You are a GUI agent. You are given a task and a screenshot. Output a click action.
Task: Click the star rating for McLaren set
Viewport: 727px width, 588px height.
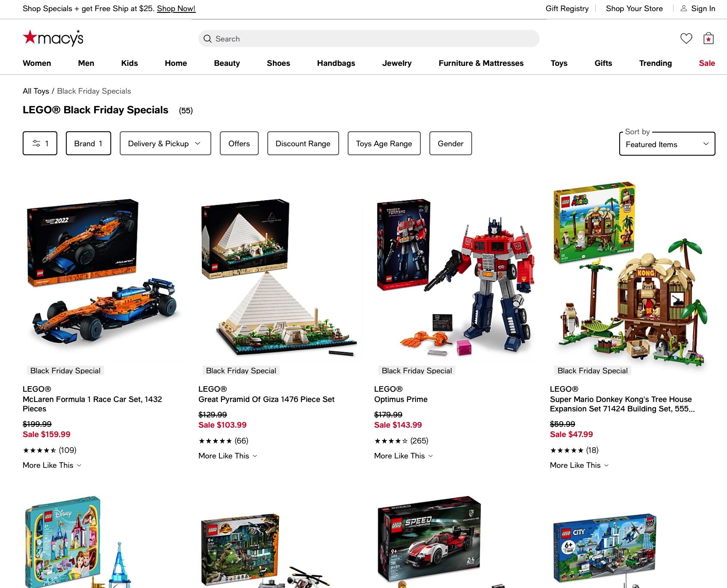click(39, 450)
